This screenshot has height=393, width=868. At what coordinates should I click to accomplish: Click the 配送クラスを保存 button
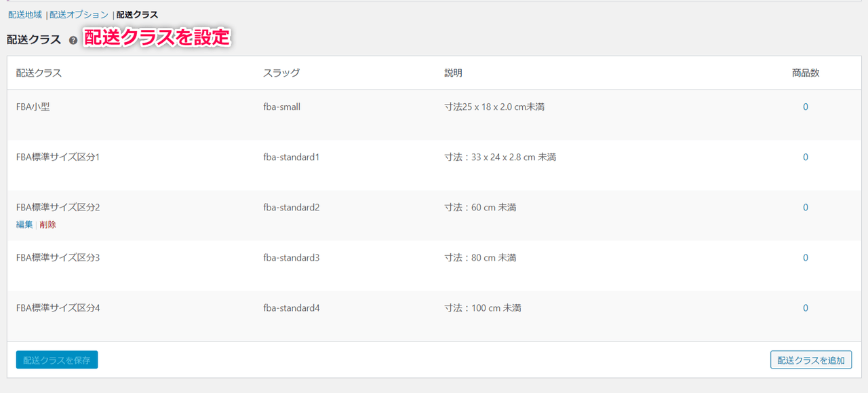[57, 360]
